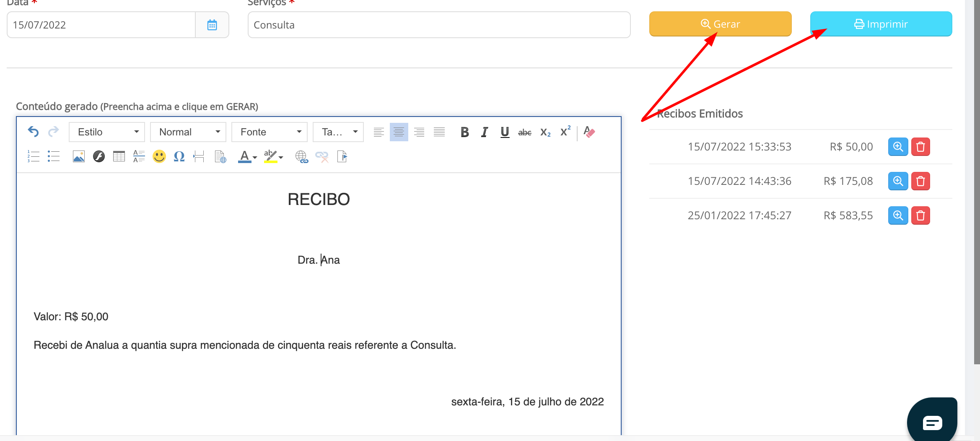Insert a bulleted list
Image resolution: width=980 pixels, height=441 pixels.
[53, 156]
